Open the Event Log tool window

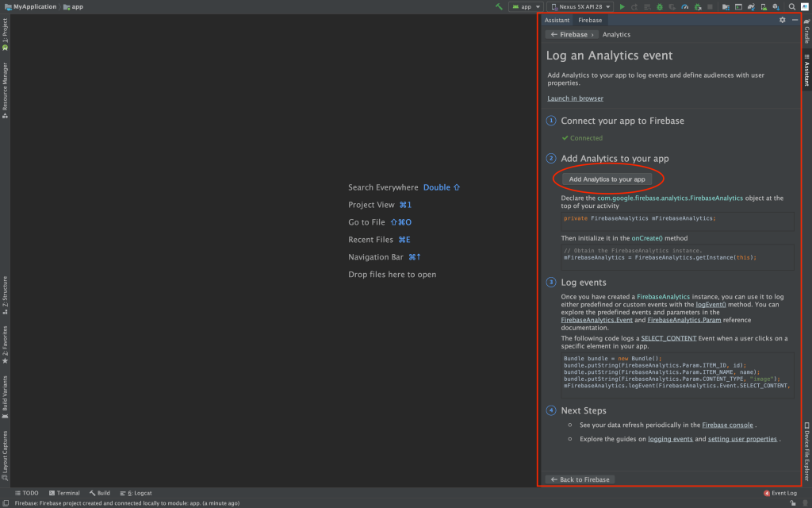(x=780, y=493)
